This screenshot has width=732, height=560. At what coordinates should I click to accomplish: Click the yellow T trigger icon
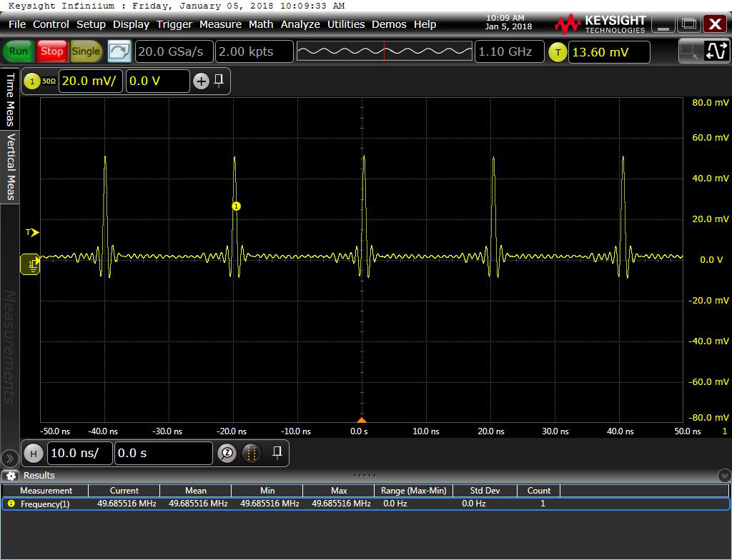point(558,51)
